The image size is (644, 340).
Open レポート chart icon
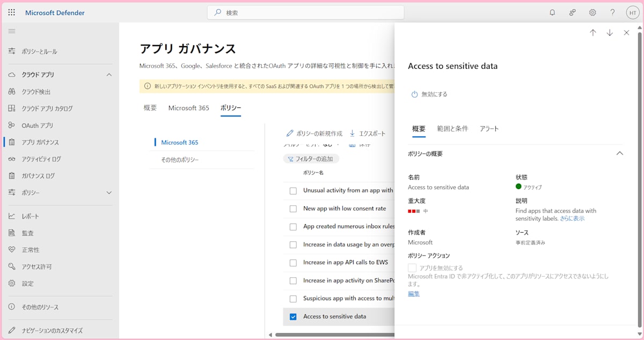[x=12, y=216]
